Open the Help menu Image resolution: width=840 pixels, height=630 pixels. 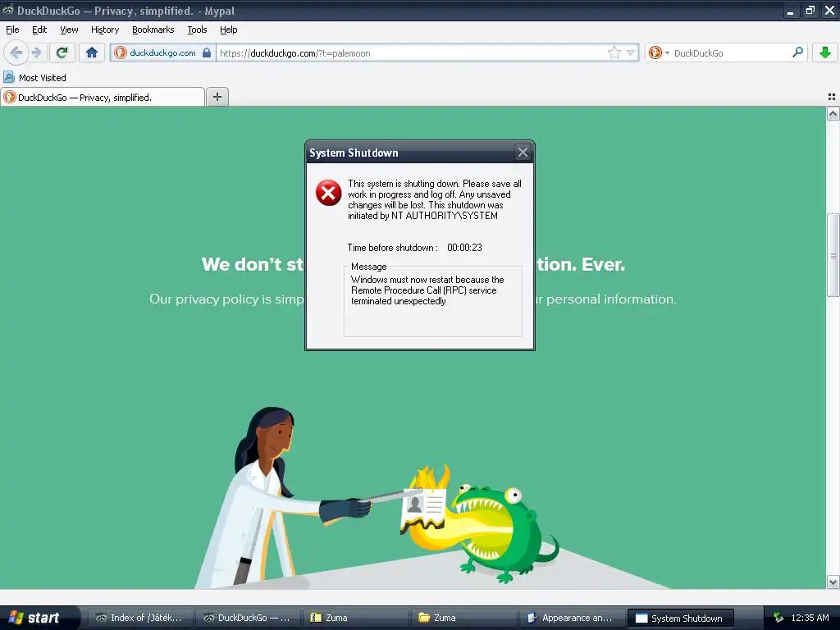[x=228, y=30]
